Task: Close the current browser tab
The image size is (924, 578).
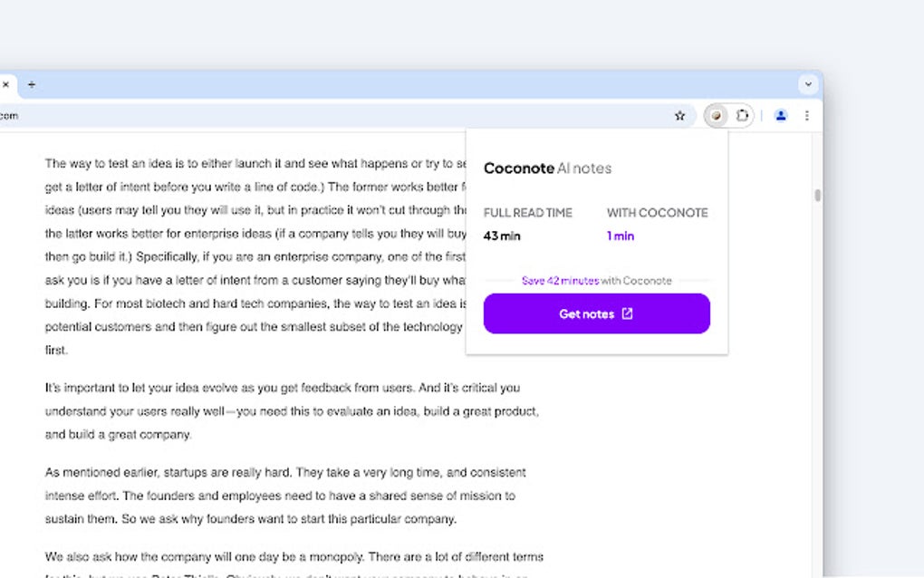Action: click(6, 84)
